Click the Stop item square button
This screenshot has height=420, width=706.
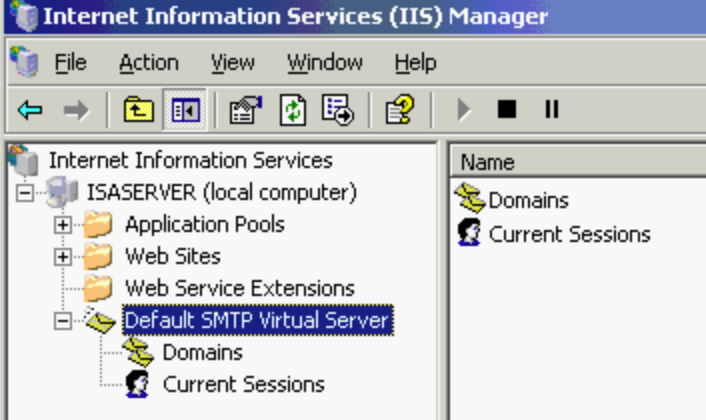(x=507, y=109)
